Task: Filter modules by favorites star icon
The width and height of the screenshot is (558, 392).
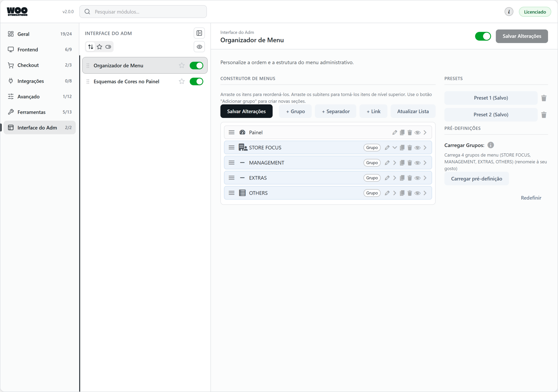Action: coord(99,47)
